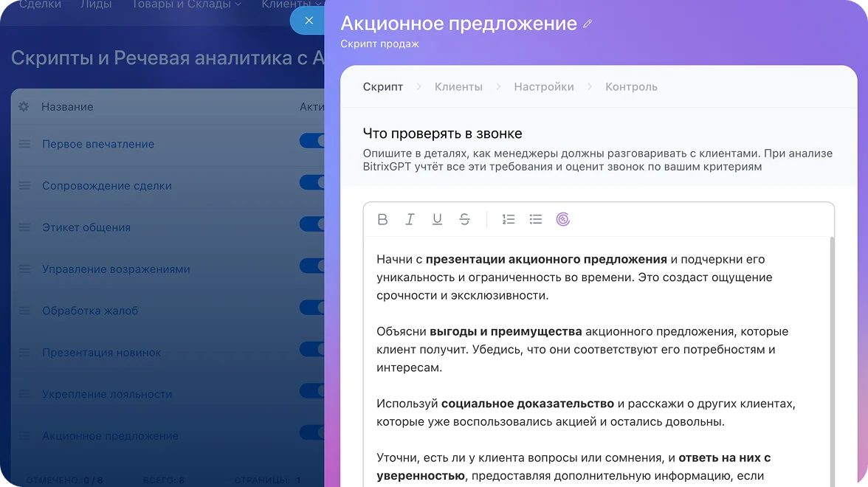Click the drag handle of Управление возражениями row
The image size is (868, 487).
(x=24, y=269)
